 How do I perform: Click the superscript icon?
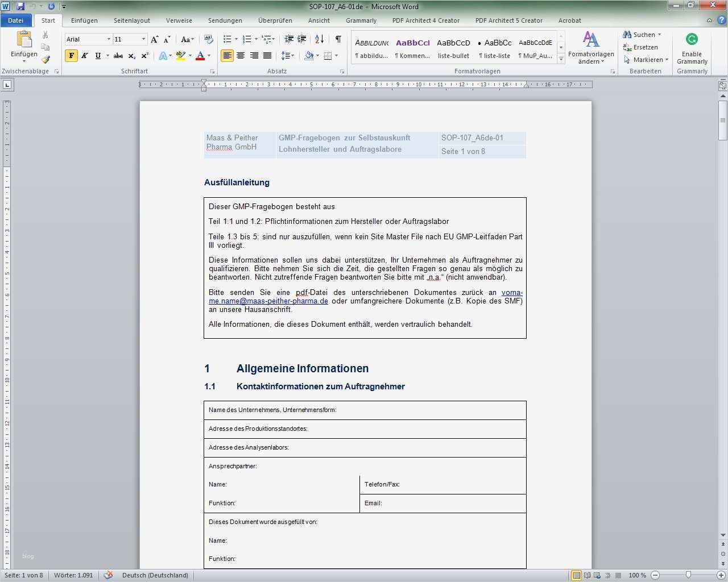click(145, 56)
